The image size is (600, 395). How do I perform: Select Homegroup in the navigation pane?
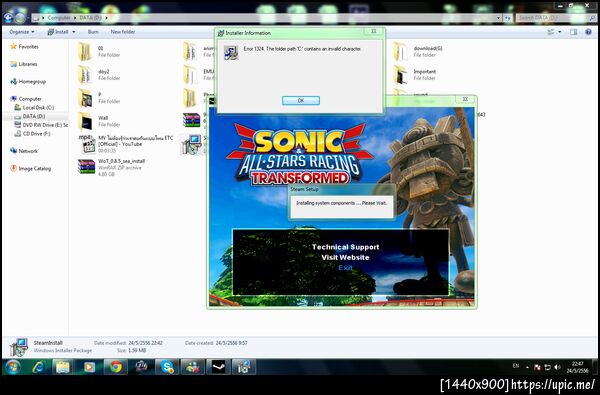(28, 82)
